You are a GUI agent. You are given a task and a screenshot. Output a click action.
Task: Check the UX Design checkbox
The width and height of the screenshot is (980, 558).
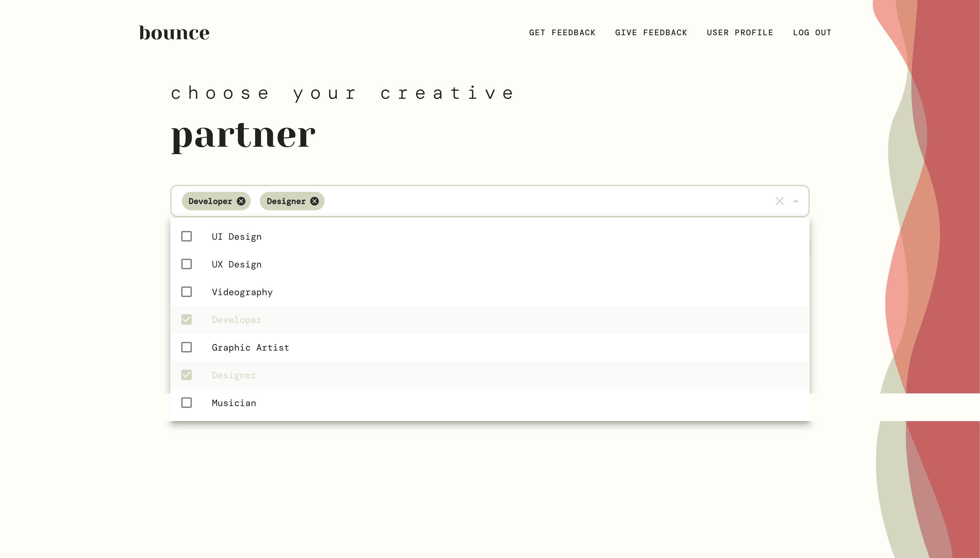(x=187, y=264)
